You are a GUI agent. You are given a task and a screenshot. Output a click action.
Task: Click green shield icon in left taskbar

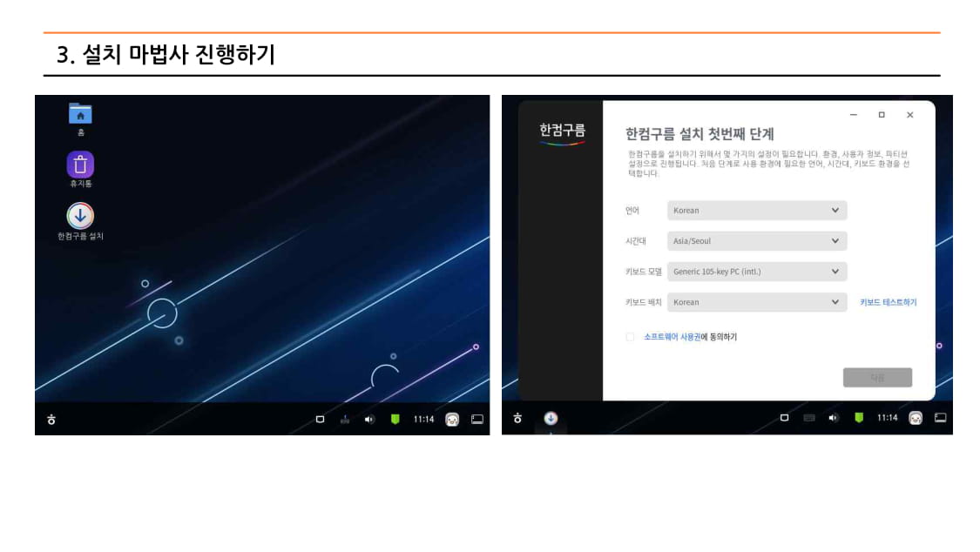click(x=395, y=420)
